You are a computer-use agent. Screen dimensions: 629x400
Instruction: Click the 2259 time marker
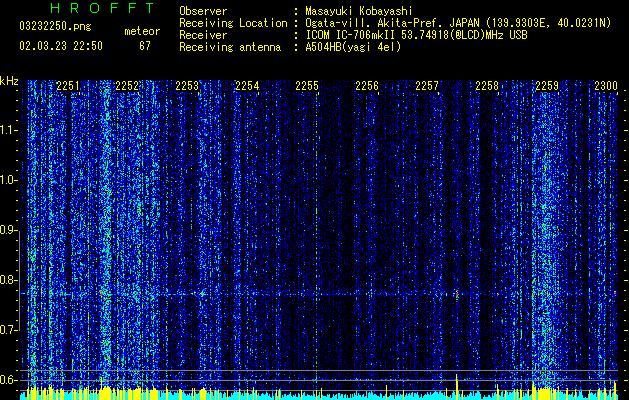(x=547, y=86)
